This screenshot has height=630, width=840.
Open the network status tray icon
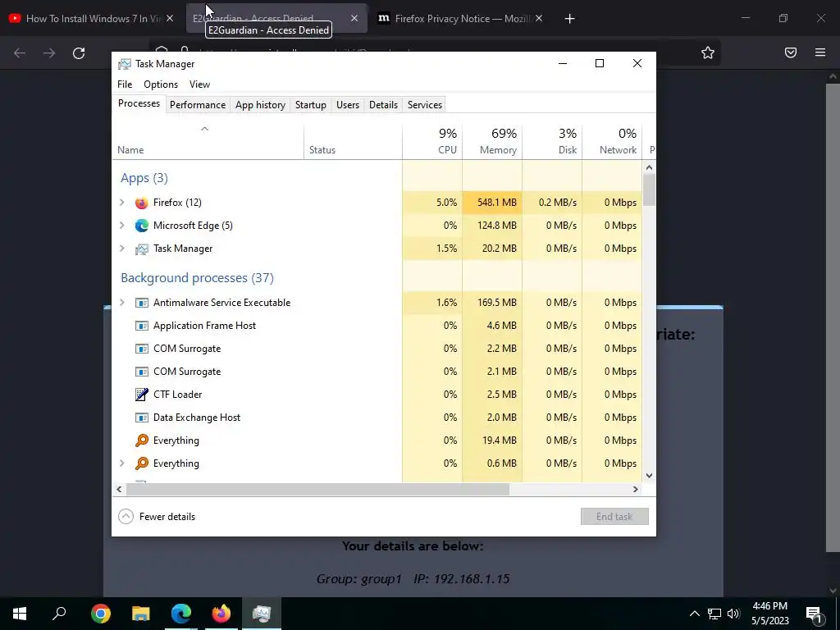[714, 614]
